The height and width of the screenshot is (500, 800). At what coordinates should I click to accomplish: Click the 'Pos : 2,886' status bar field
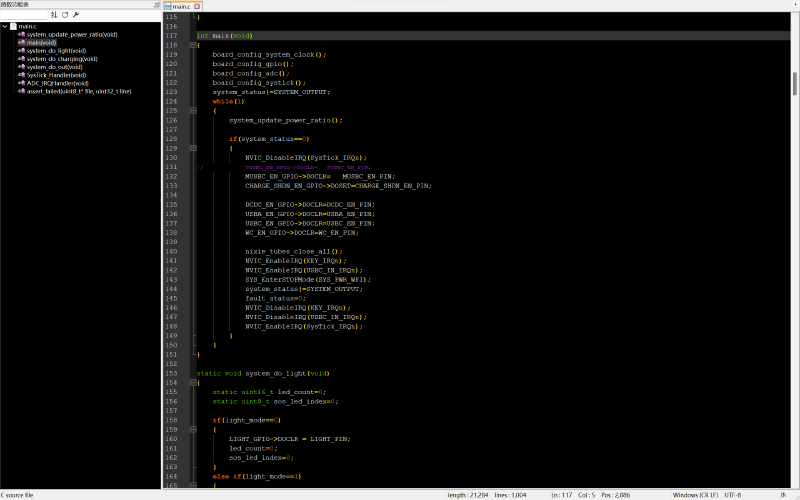pyautogui.click(x=615, y=495)
